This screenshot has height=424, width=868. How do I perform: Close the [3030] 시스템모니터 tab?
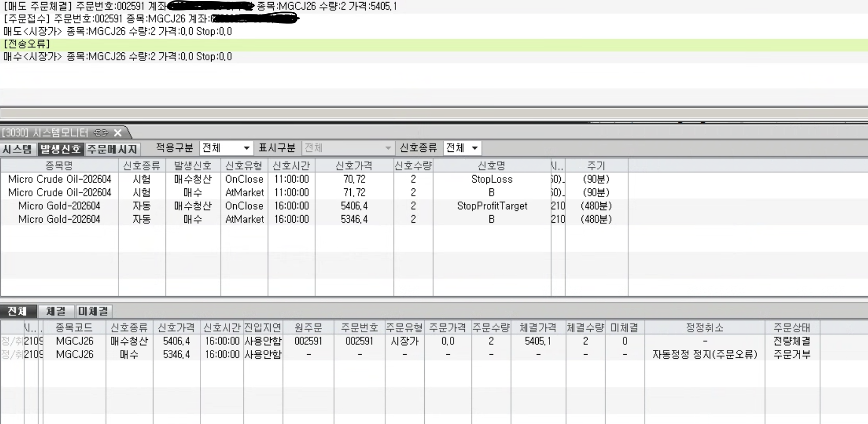(118, 133)
